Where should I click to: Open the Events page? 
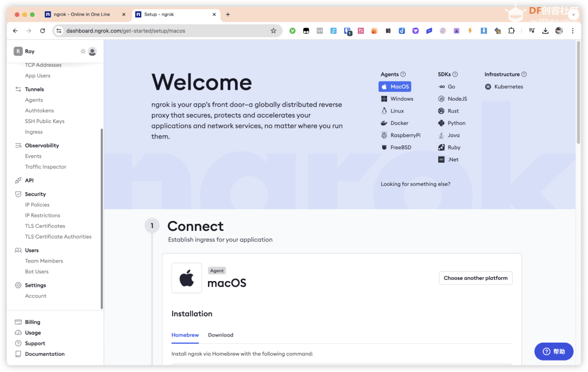point(33,156)
